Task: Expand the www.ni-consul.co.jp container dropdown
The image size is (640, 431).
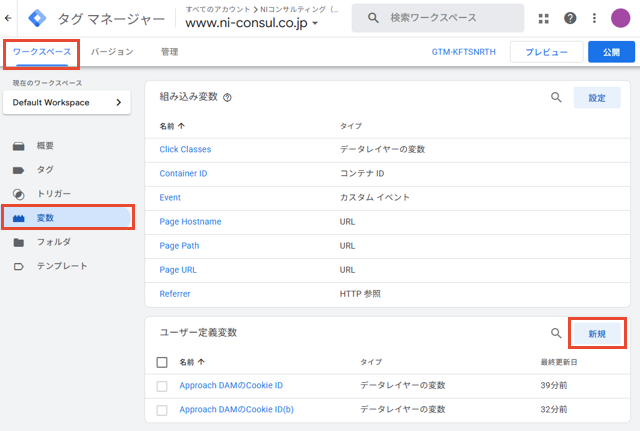Action: point(315,23)
